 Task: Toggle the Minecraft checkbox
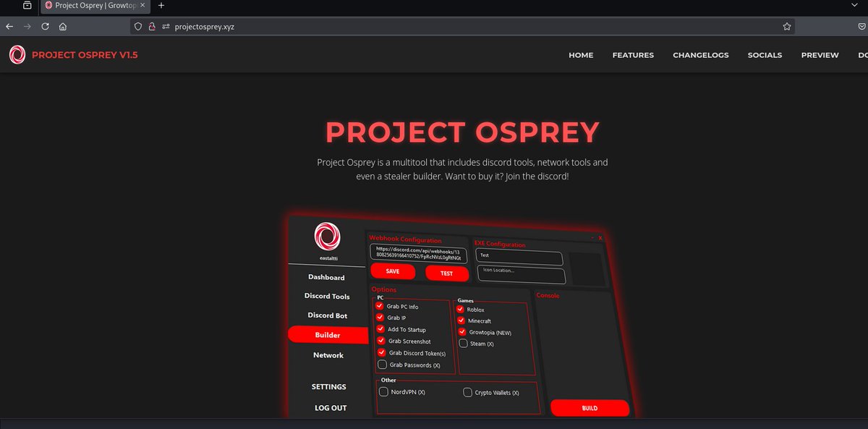[461, 320]
